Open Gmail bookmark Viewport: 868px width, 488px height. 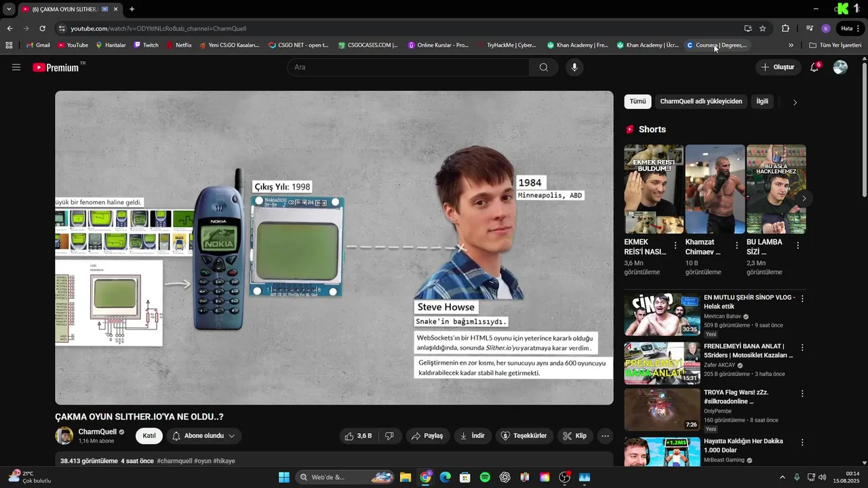click(x=37, y=45)
